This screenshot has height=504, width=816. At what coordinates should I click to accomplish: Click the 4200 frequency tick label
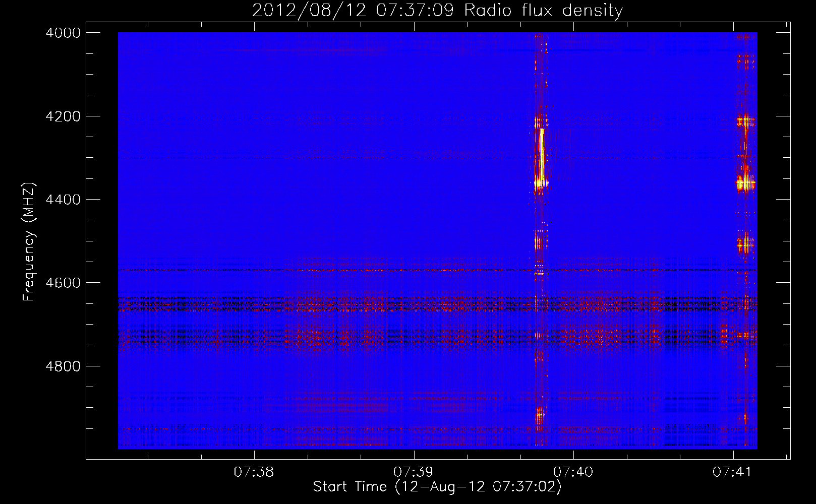63,116
